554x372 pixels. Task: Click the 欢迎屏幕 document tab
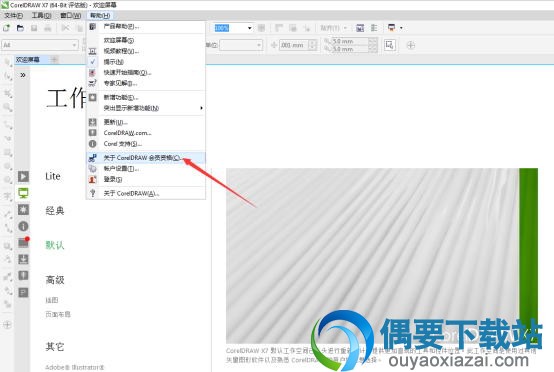28,59
